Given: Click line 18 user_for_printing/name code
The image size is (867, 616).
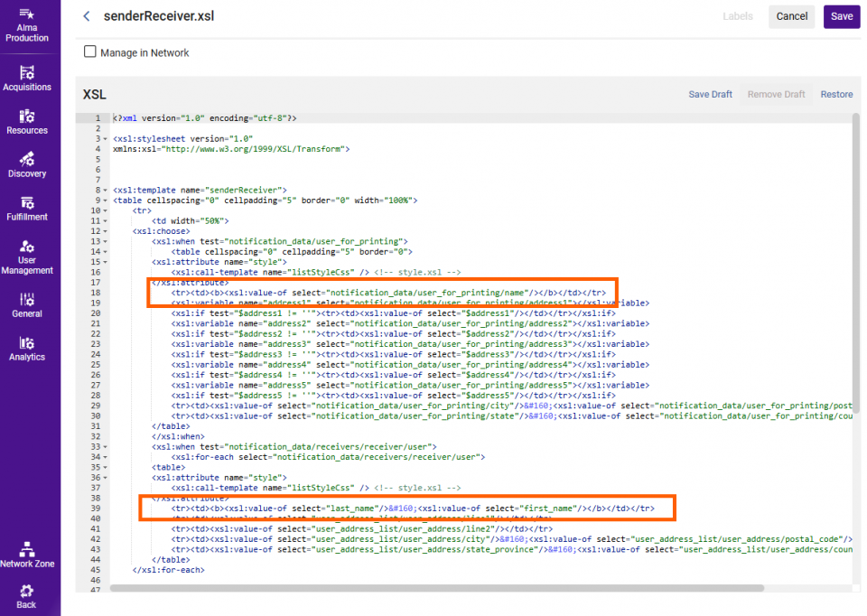Looking at the screenshot, I should [x=388, y=293].
